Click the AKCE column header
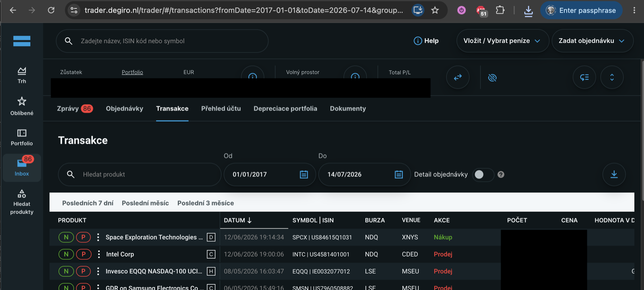This screenshot has width=644, height=290. click(x=442, y=220)
